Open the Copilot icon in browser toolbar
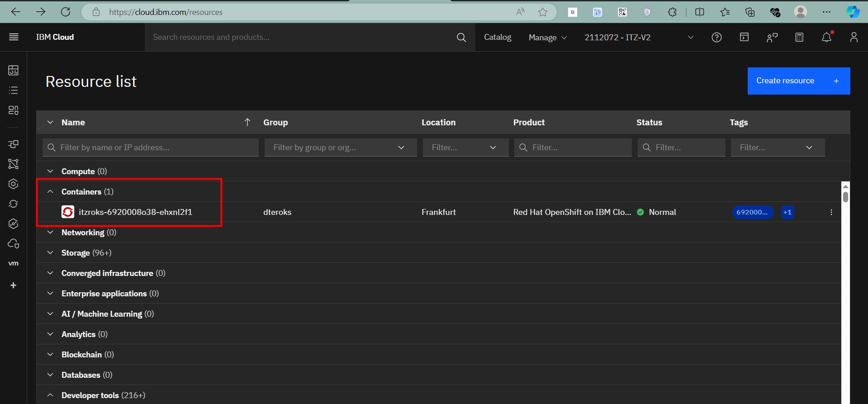 point(853,12)
